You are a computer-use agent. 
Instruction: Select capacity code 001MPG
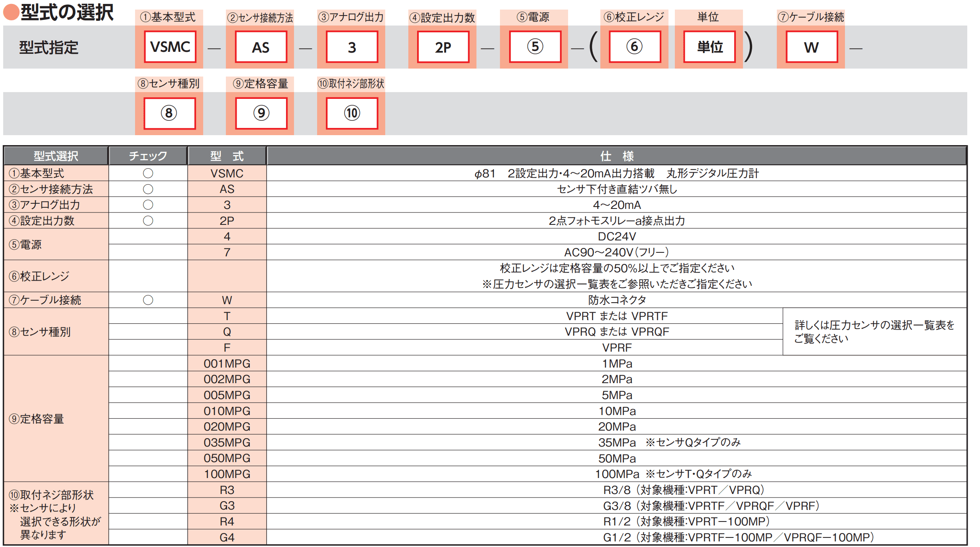click(x=227, y=363)
